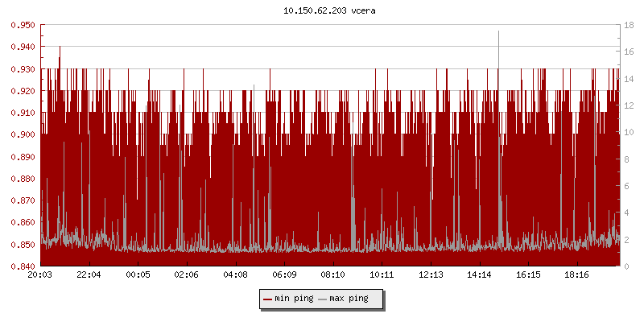
Task: Click the dark red min ping swatch
Action: click(x=267, y=299)
